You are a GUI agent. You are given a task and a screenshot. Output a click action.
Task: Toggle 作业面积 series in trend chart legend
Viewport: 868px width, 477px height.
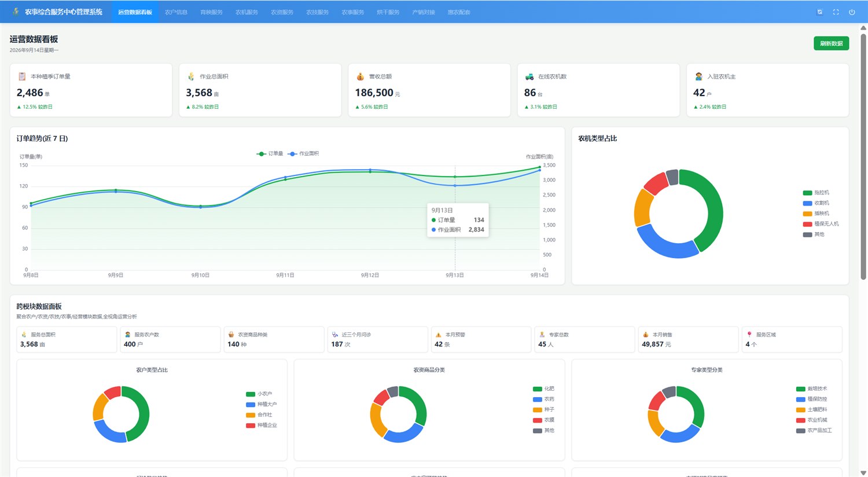(x=304, y=154)
